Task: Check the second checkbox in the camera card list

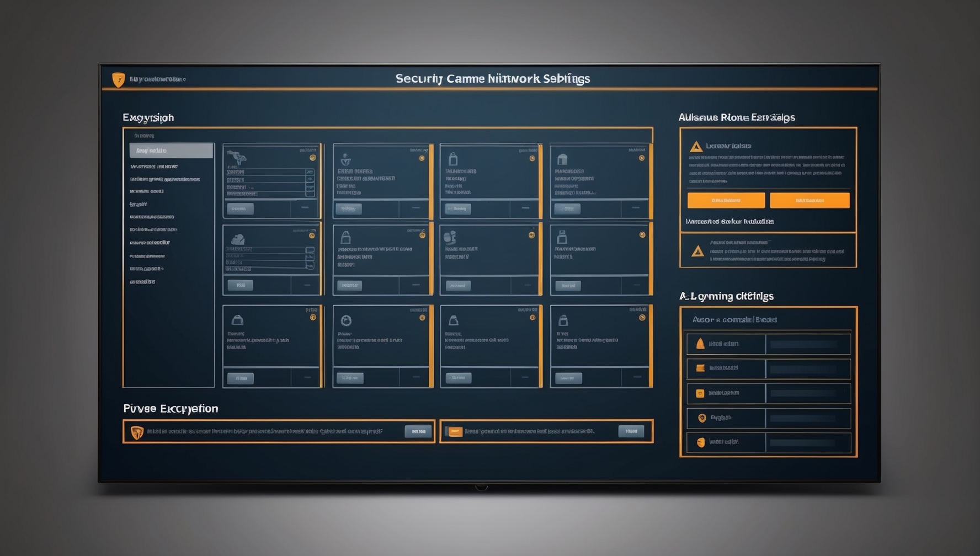Action: 310,180
